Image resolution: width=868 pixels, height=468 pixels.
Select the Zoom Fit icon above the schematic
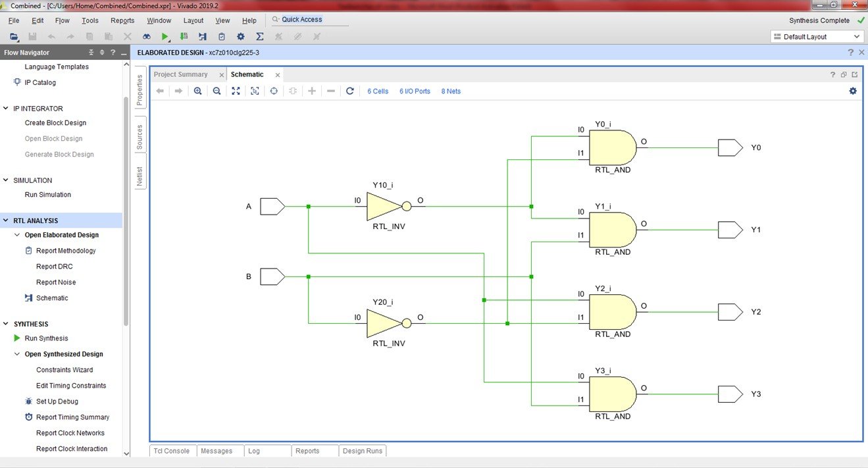[236, 91]
